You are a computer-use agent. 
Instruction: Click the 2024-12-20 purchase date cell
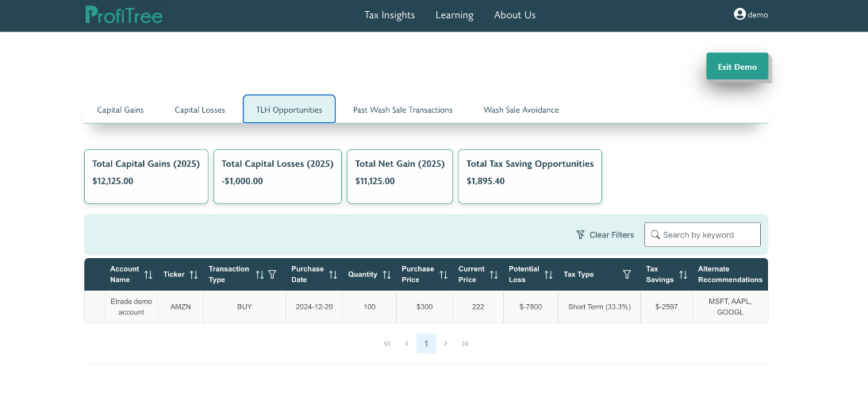coord(314,306)
